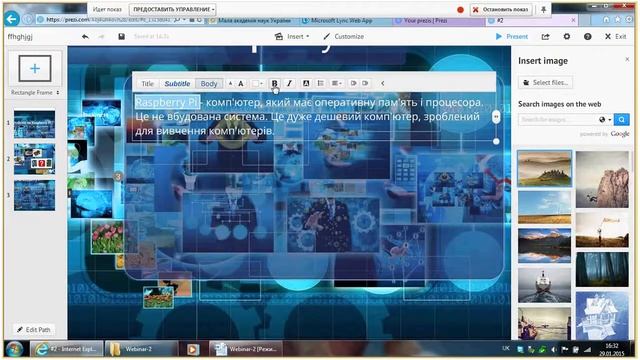Open Customize theme panel
This screenshot has width=640, height=360.
point(344,37)
